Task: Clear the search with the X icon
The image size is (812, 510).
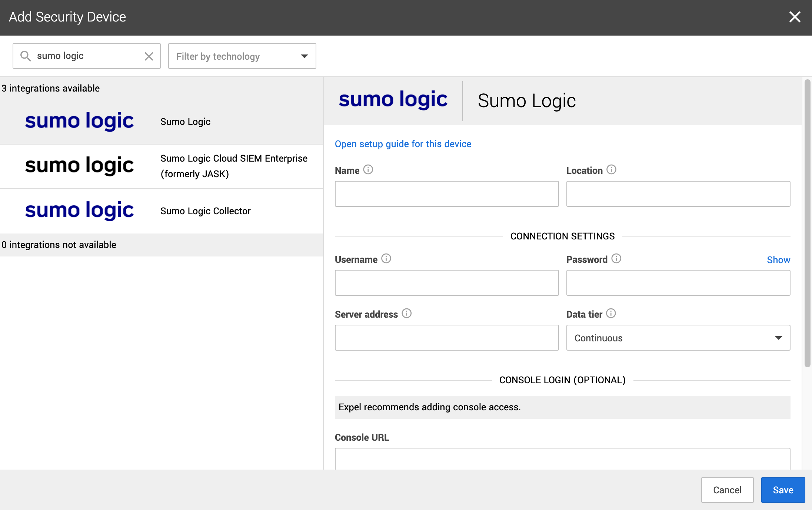Action: 149,56
